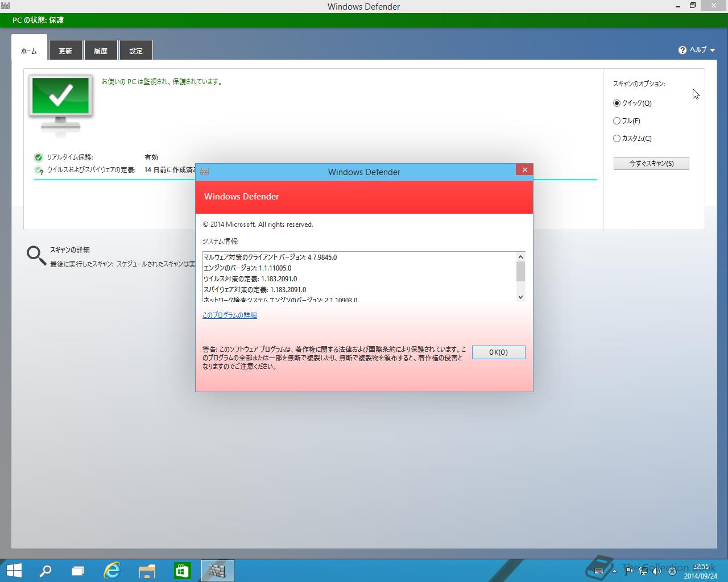
Task: Click the volume speaker tray icon
Action: pyautogui.click(x=657, y=571)
